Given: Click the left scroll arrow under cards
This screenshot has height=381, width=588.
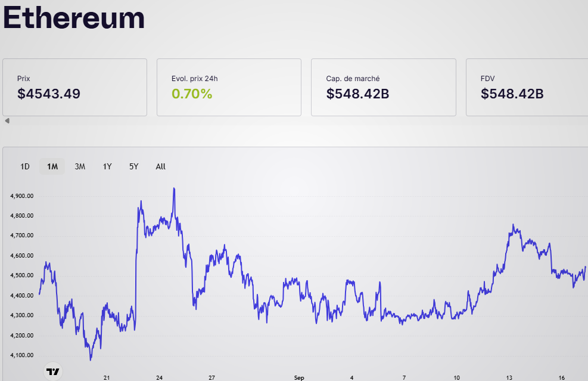Looking at the screenshot, I should 7,121.
